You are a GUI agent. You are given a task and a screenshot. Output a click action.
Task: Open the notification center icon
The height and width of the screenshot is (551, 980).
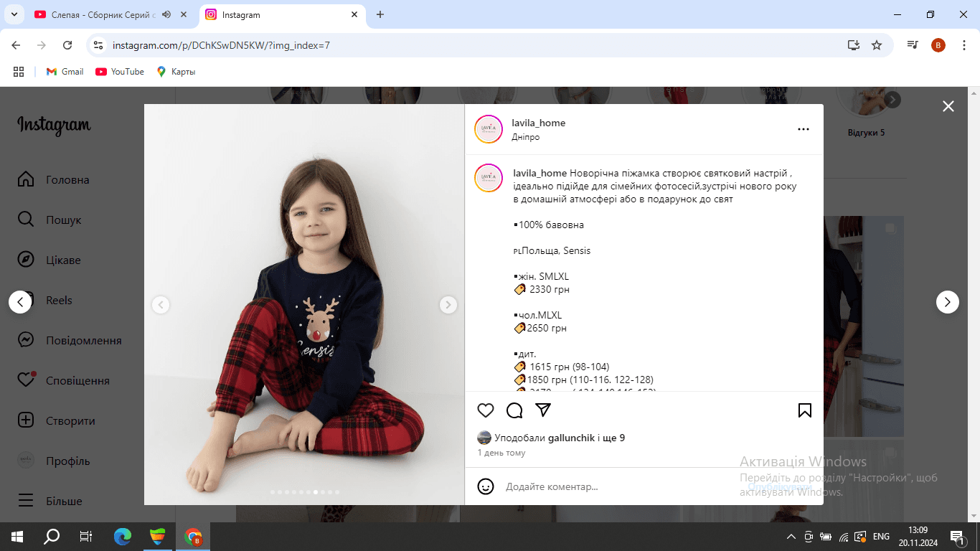tap(958, 536)
